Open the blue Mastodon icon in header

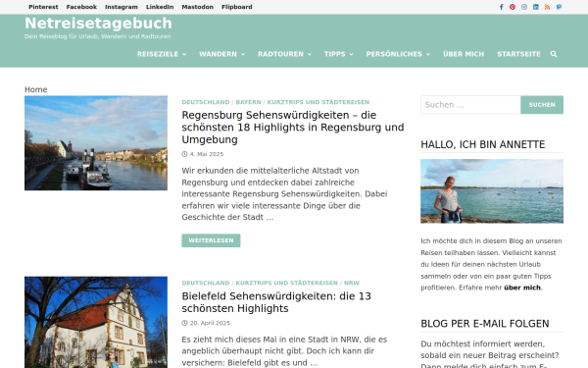[x=560, y=7]
